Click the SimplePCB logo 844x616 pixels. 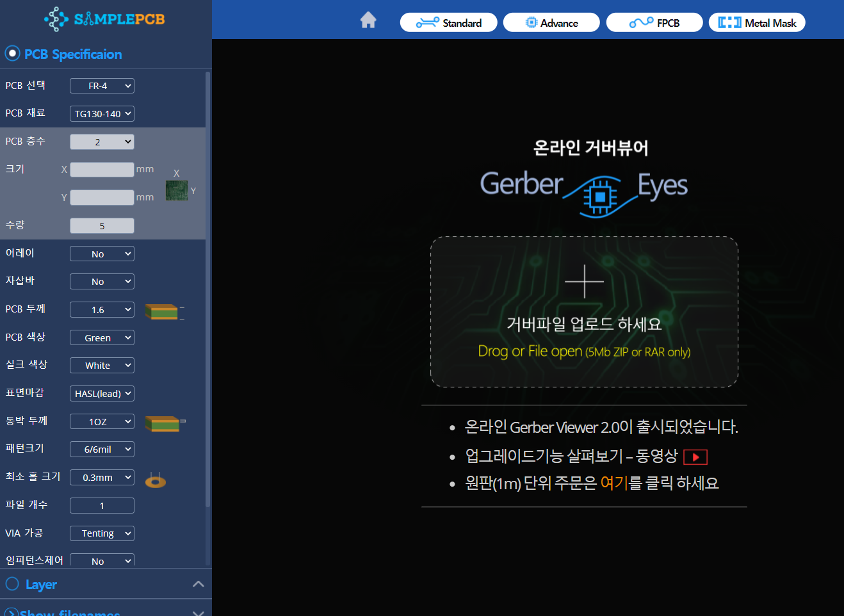point(104,19)
